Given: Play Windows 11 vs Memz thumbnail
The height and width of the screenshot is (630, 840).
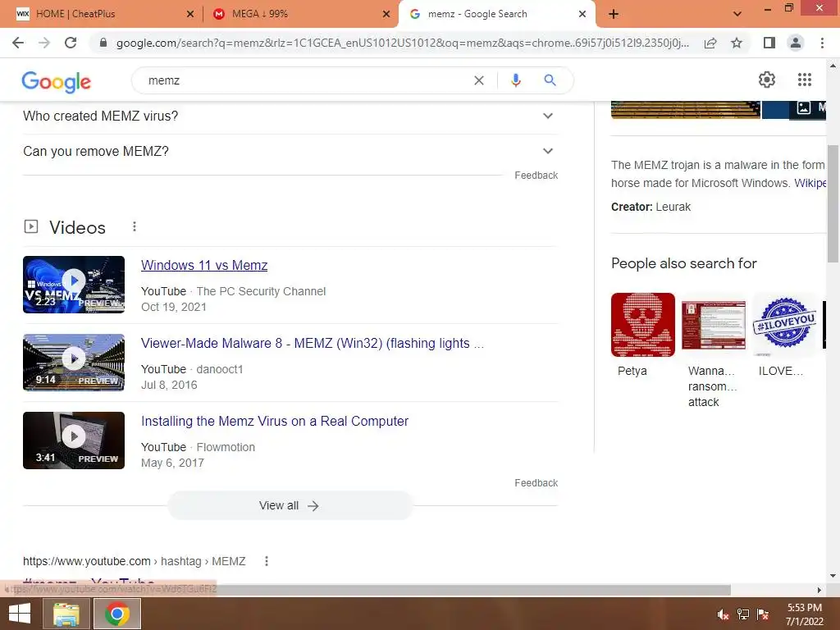Looking at the screenshot, I should coord(74,285).
